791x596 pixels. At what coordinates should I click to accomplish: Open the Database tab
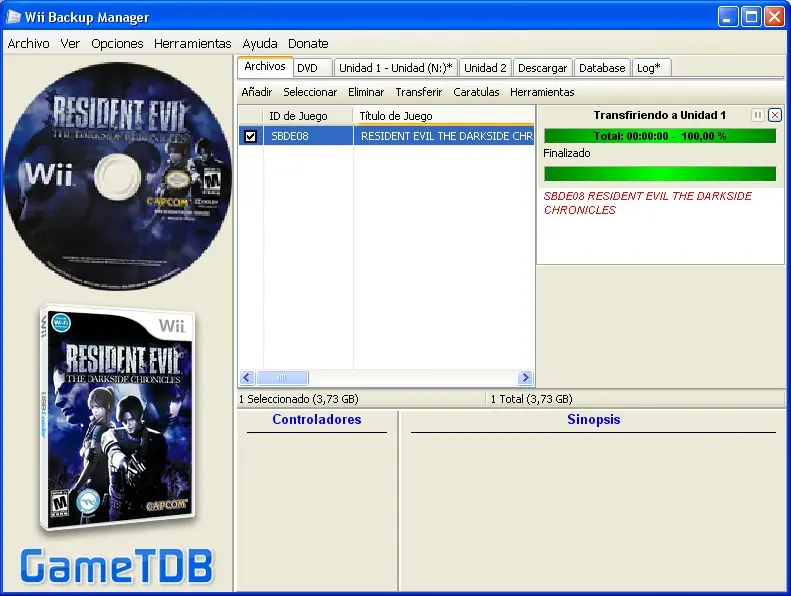click(602, 68)
